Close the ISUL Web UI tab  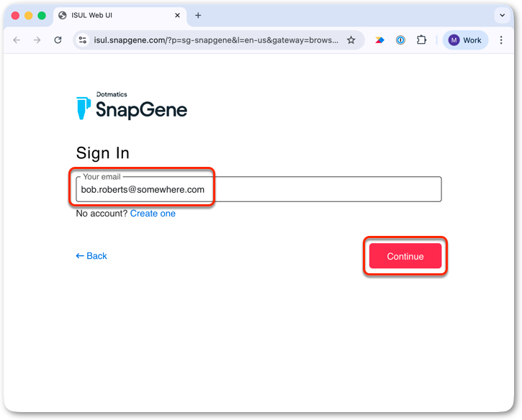177,15
